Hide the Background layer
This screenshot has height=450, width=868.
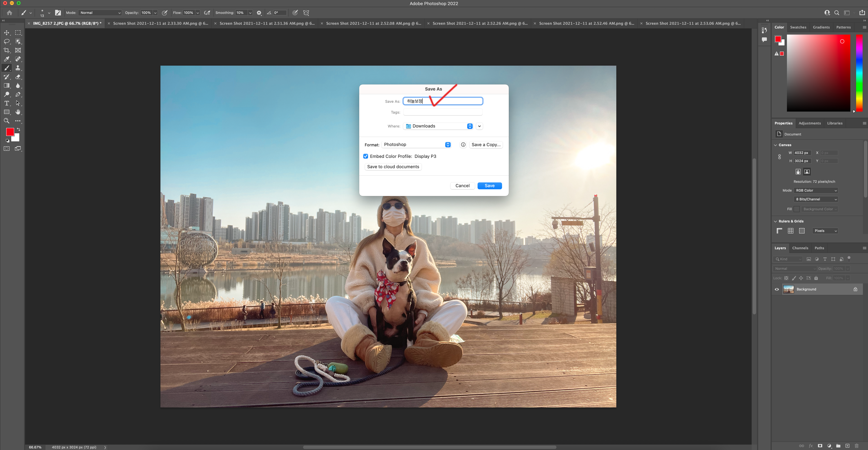[777, 289]
